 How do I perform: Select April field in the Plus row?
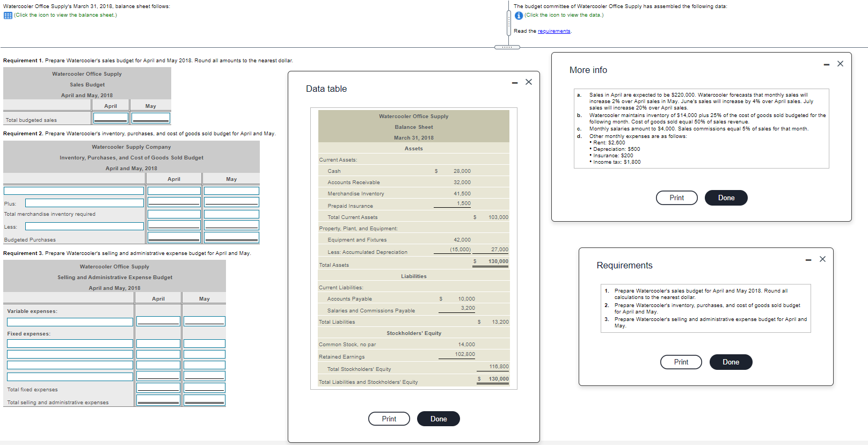[174, 202]
